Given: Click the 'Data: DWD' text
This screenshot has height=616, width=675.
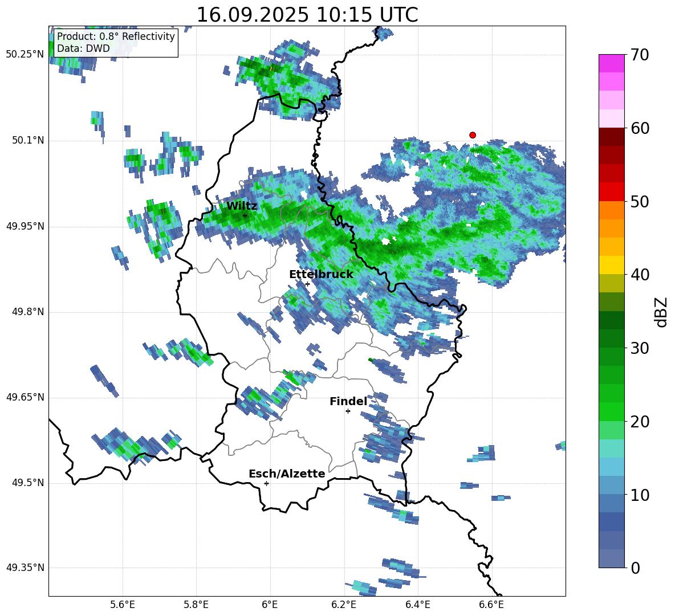Looking at the screenshot, I should [83, 48].
